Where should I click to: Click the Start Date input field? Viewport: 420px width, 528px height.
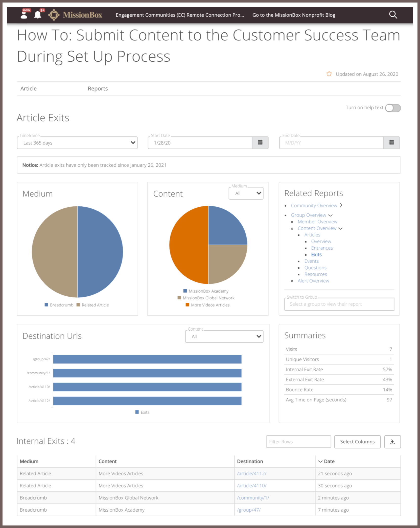200,143
